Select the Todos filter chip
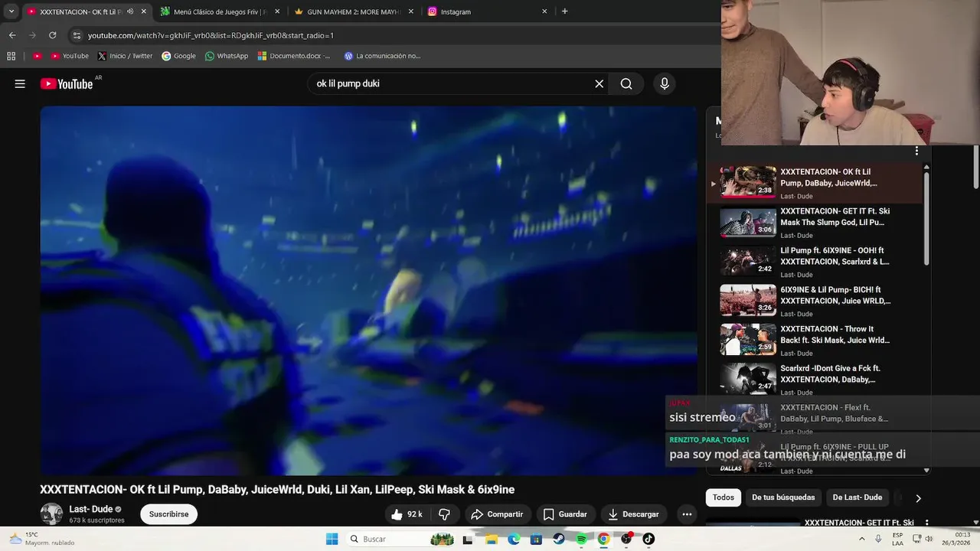Screen dimensions: 980x551 [724, 497]
